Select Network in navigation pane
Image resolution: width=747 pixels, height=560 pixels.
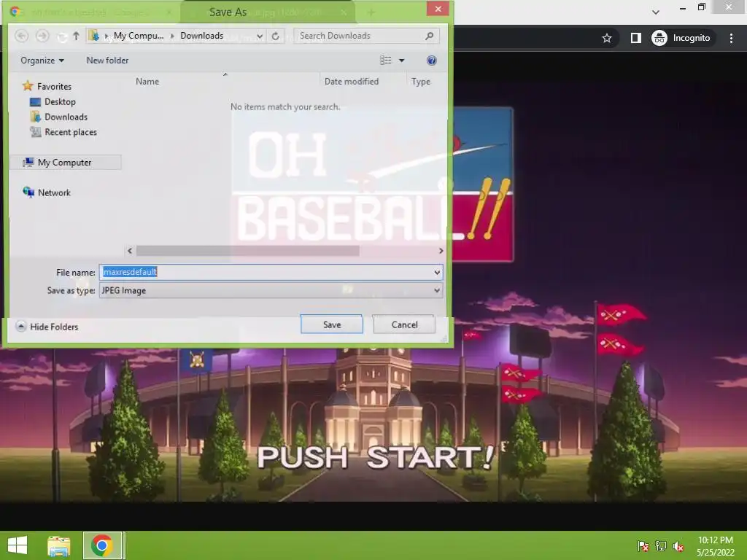(x=47, y=192)
